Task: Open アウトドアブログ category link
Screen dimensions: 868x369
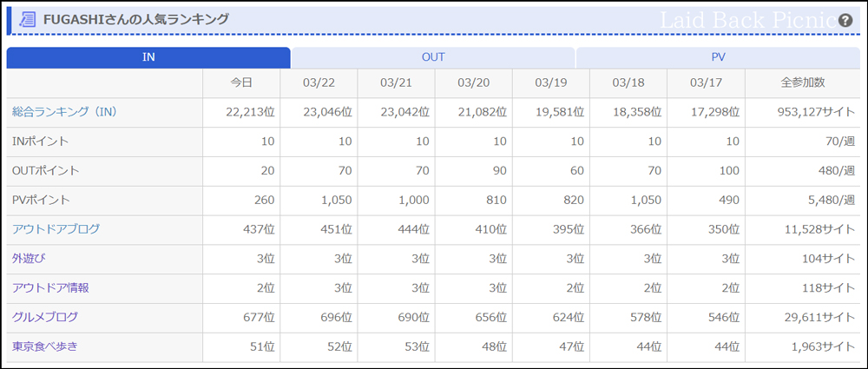Action: click(x=56, y=229)
